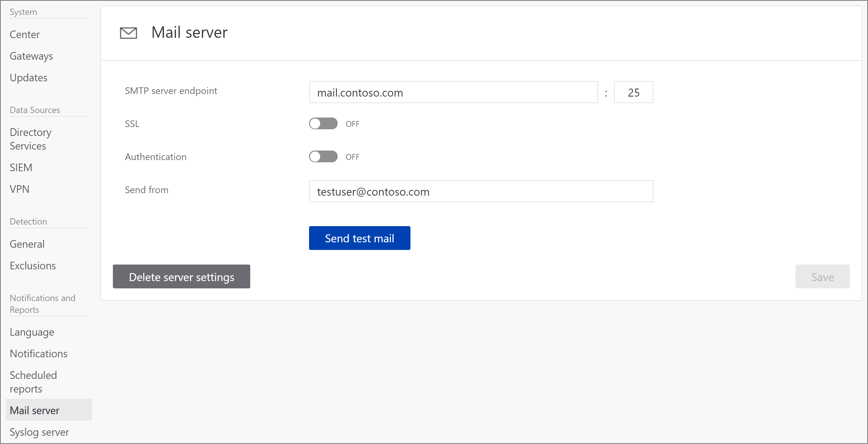Screen dimensions: 868x444
Task: Click the Gateways sidebar item icon
Action: tap(32, 56)
